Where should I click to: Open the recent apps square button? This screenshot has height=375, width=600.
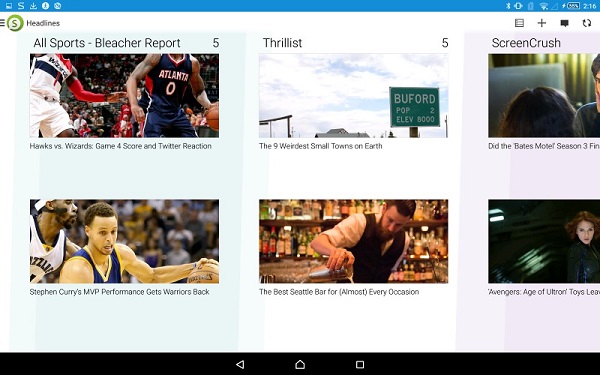click(x=360, y=364)
